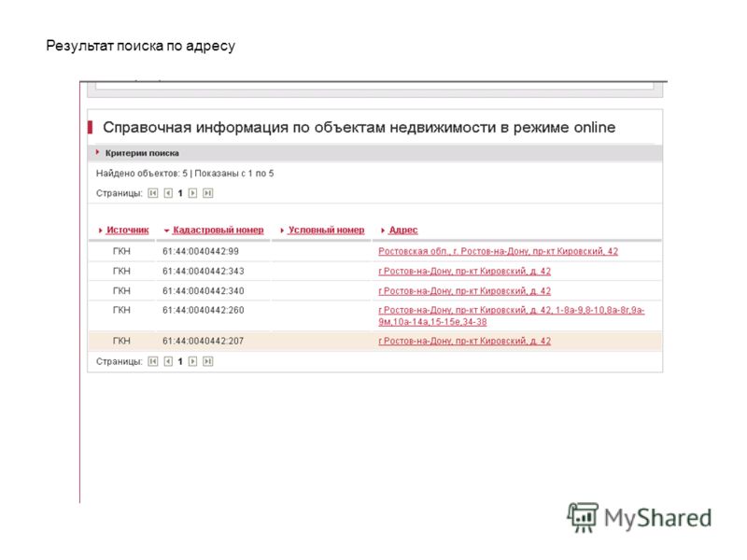The width and height of the screenshot is (747, 560).
Task: Click current page number 1 in bottom pagination
Action: click(180, 362)
